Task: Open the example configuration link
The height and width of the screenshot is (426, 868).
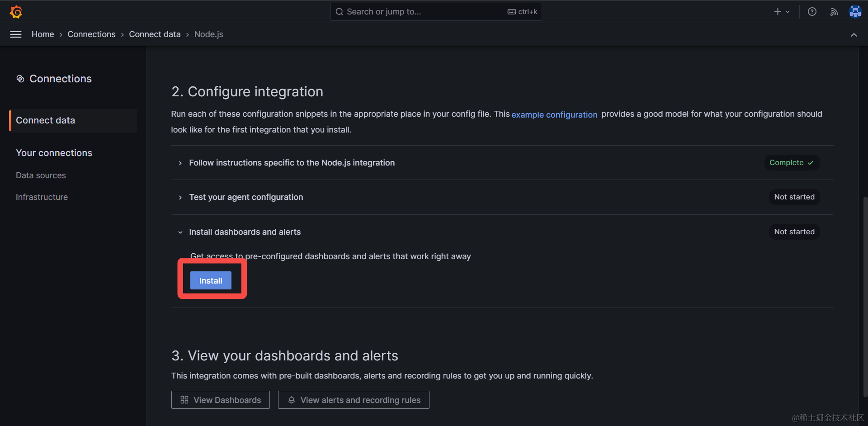Action: tap(554, 115)
